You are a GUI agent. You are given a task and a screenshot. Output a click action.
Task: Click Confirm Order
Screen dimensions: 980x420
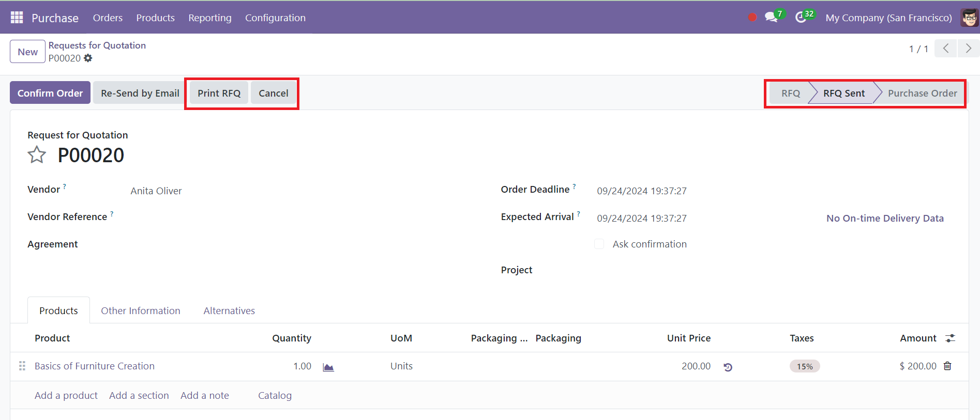coord(50,93)
